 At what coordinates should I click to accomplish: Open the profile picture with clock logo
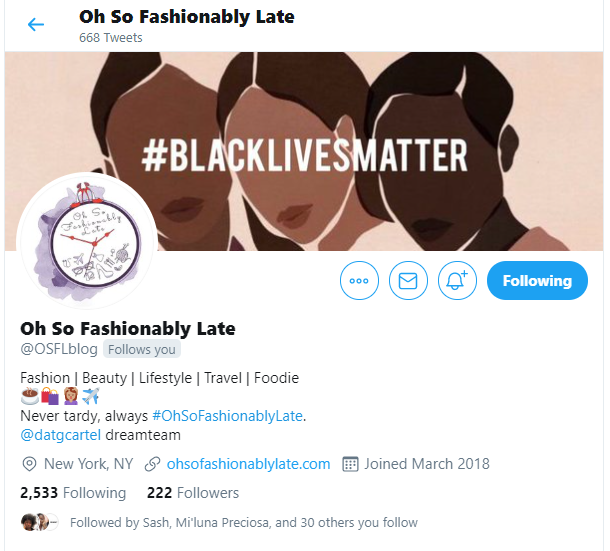[x=87, y=242]
